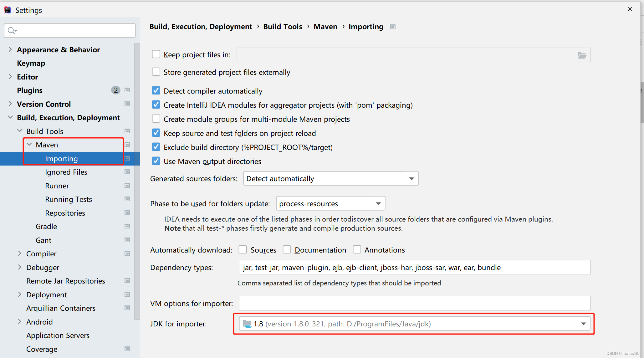Click project-level icon beside Importing breadcrumb

tap(393, 27)
